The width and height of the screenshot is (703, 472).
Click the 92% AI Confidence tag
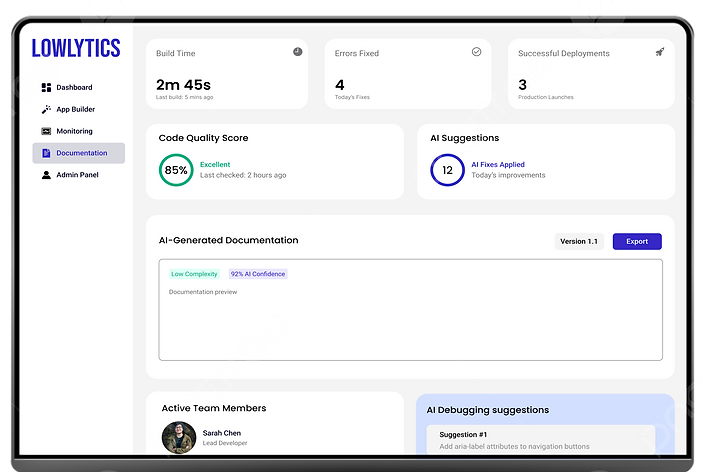(258, 274)
